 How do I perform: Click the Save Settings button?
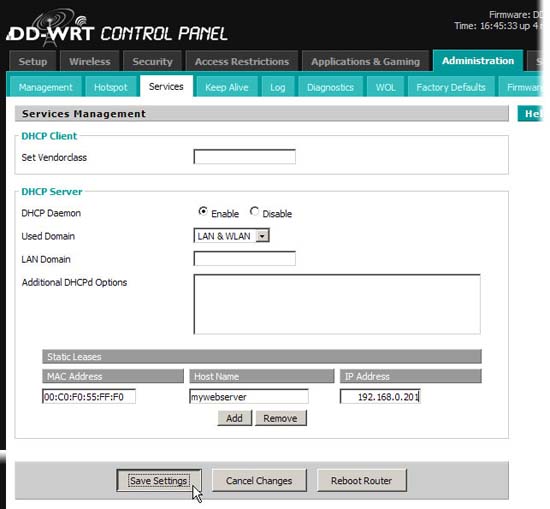pos(159,480)
